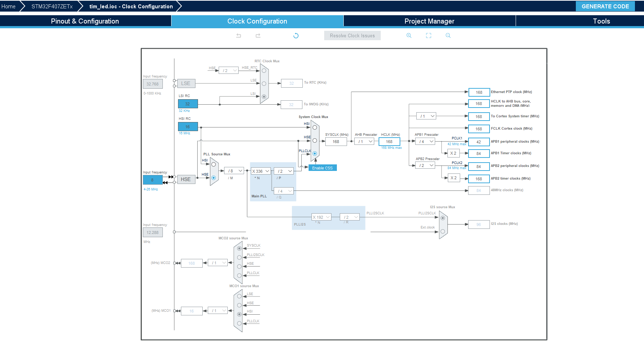
Task: Click the LSI RC 32 value box
Action: coord(188,104)
